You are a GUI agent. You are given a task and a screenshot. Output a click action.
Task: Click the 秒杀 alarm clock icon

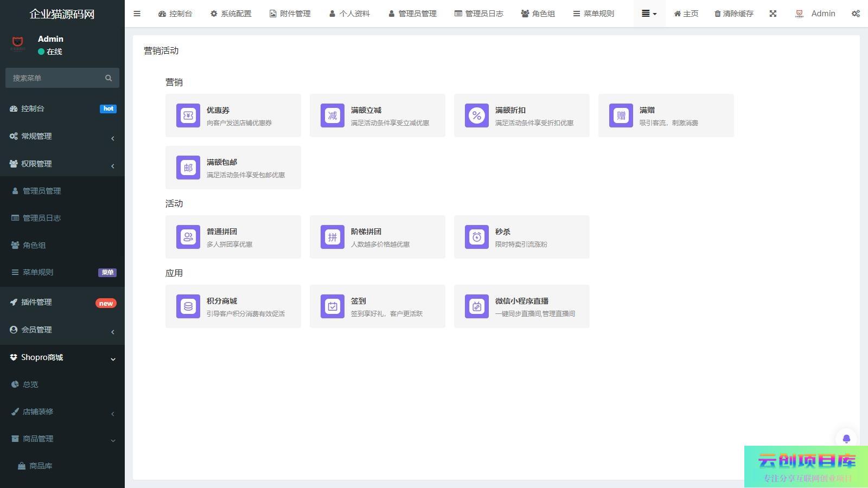[477, 237]
